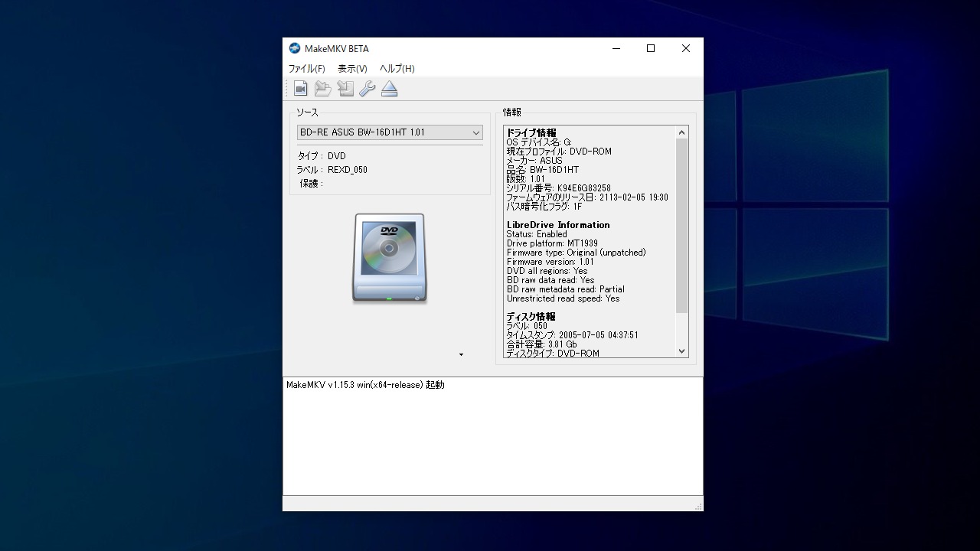
Task: Click the DVD all regions: Yes line
Action: (547, 271)
